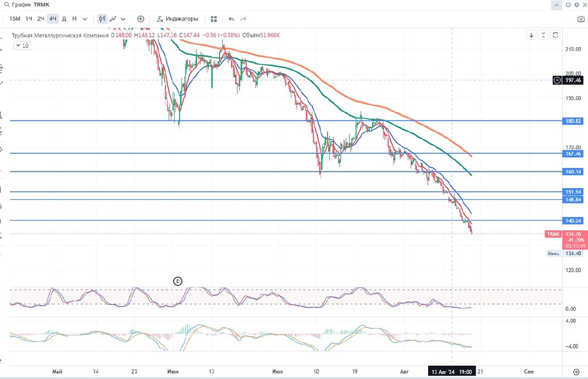Click the 167.46 level price label
588x379 pixels.
573,154
